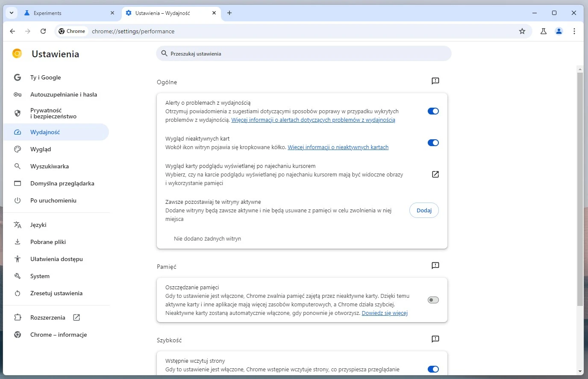The width and height of the screenshot is (588, 379).
Task: Open the Dowiedz się więcej link
Action: pyautogui.click(x=384, y=313)
